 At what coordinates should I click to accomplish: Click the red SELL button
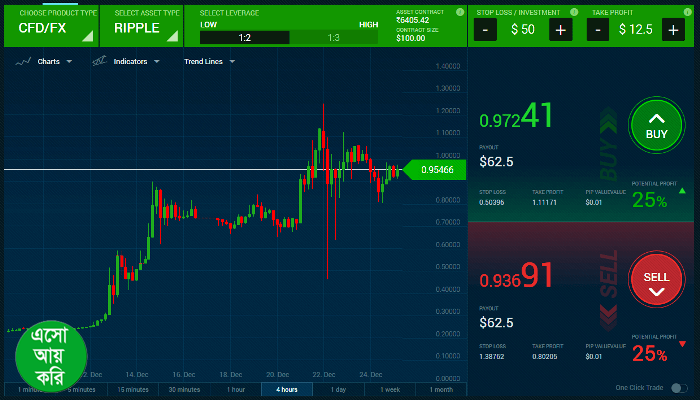pos(656,282)
